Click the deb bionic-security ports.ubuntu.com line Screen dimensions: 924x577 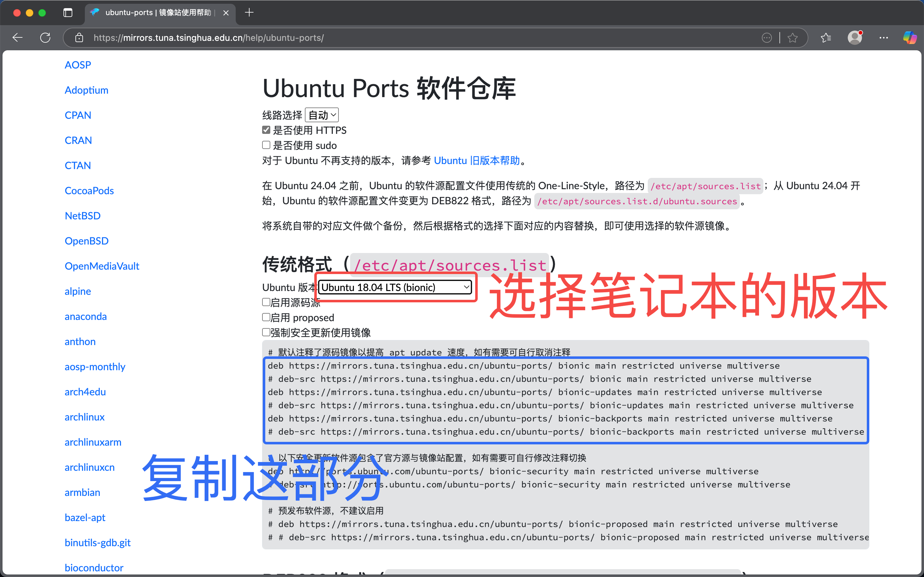click(513, 471)
